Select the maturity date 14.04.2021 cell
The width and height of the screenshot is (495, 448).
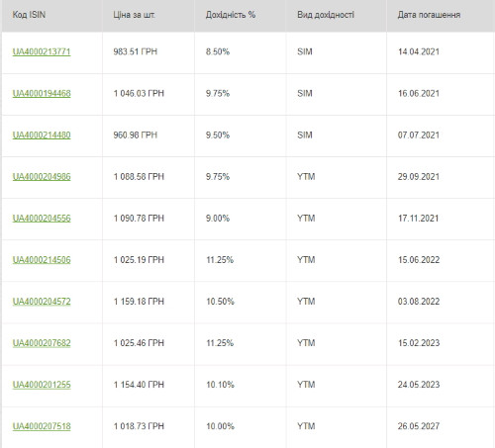tap(441, 52)
